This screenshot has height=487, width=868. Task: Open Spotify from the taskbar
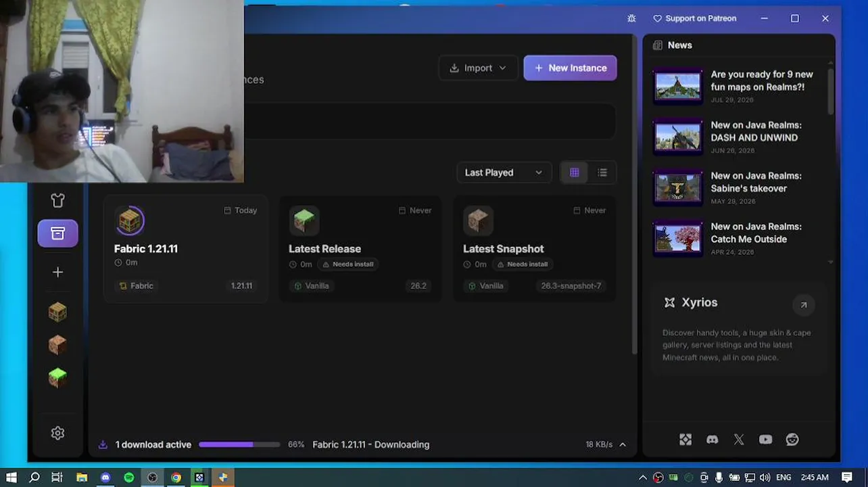pyautogui.click(x=129, y=478)
